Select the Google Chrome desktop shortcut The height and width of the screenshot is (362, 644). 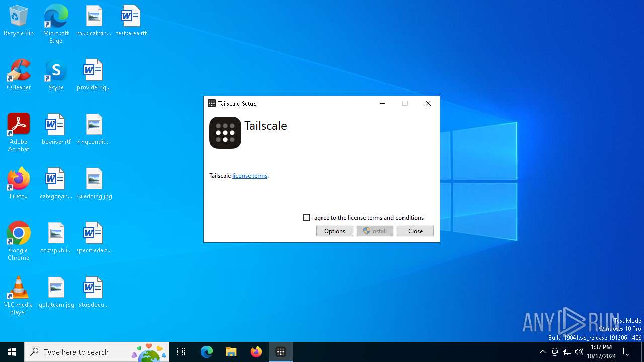19,241
